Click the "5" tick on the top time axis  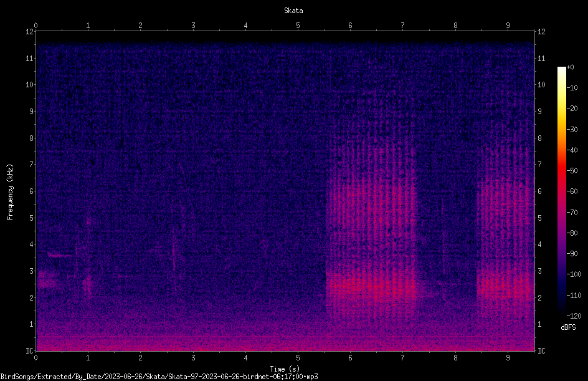coord(298,26)
